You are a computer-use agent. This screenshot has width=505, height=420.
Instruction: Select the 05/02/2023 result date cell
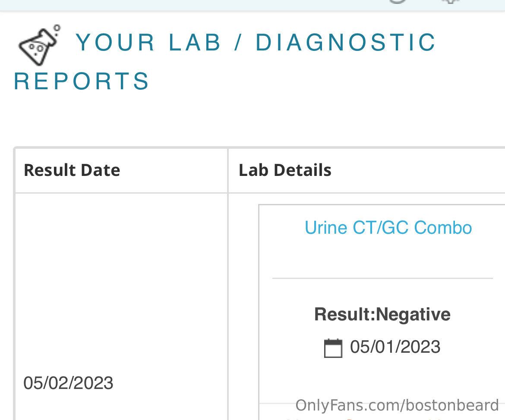click(68, 383)
